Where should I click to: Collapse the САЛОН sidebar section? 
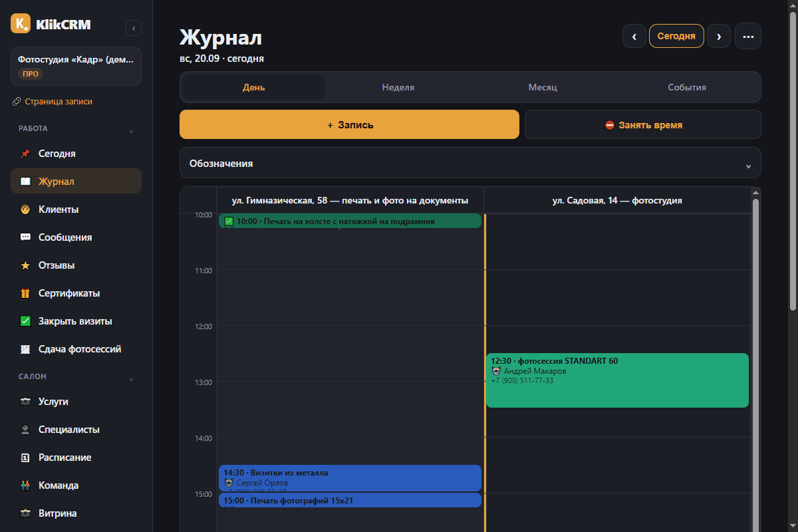[x=131, y=380]
